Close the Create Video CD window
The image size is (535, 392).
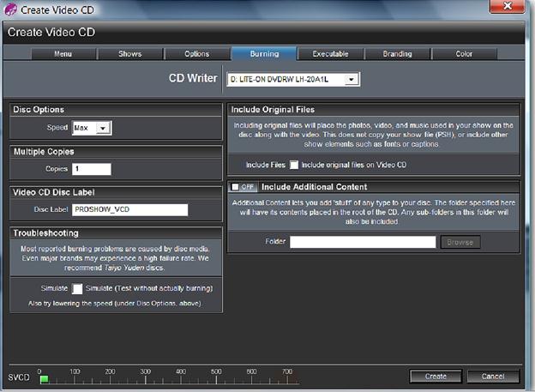click(x=507, y=7)
